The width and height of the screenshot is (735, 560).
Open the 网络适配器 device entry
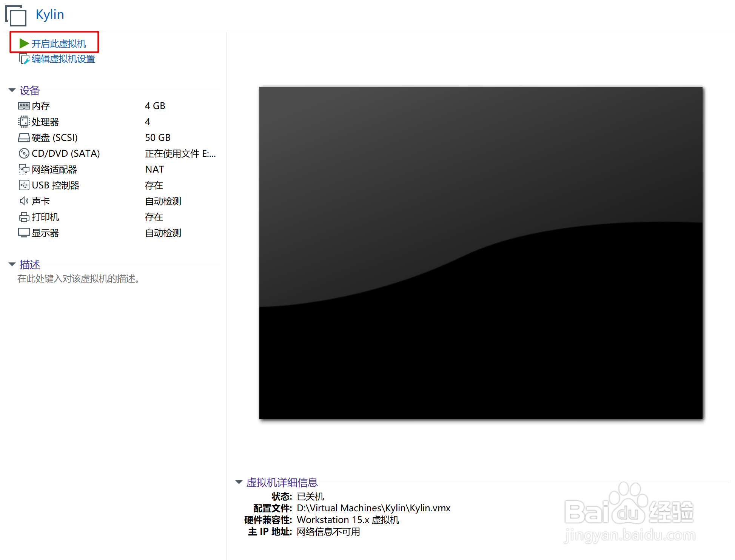pos(54,170)
